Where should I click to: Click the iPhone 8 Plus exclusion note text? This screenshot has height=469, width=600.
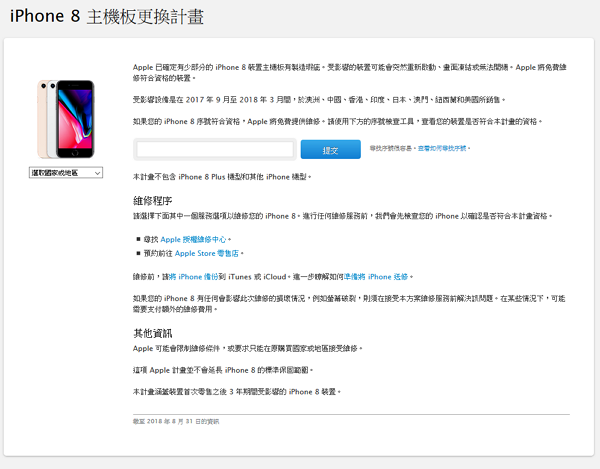(222, 177)
